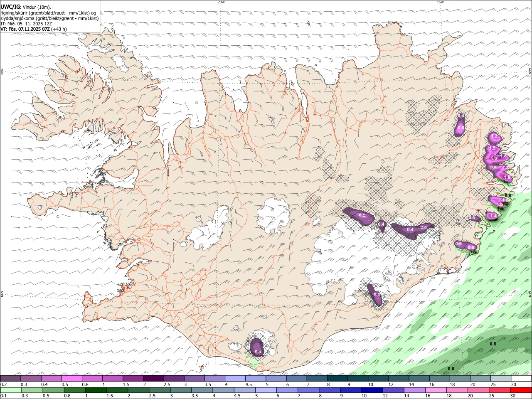Image resolution: width=532 pixels, height=399 pixels.
Task: Click the darkest purple 2–2.5 snow legend swatch
Action: (153, 379)
